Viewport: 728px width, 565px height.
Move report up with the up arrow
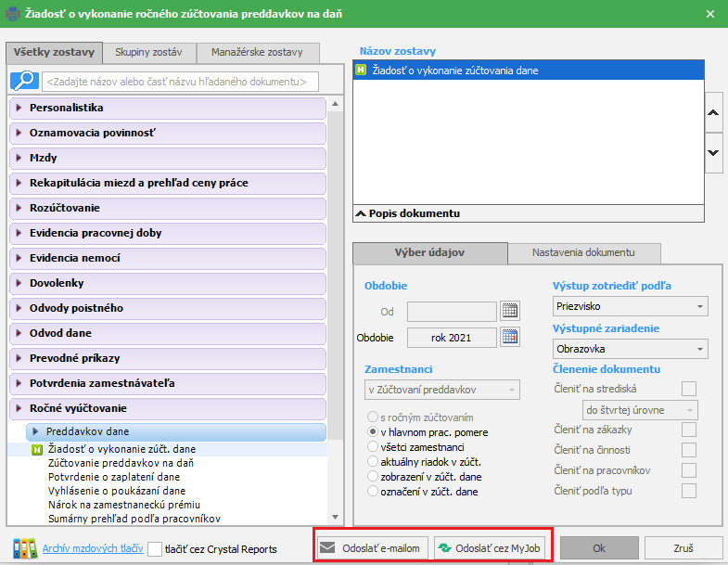click(713, 112)
